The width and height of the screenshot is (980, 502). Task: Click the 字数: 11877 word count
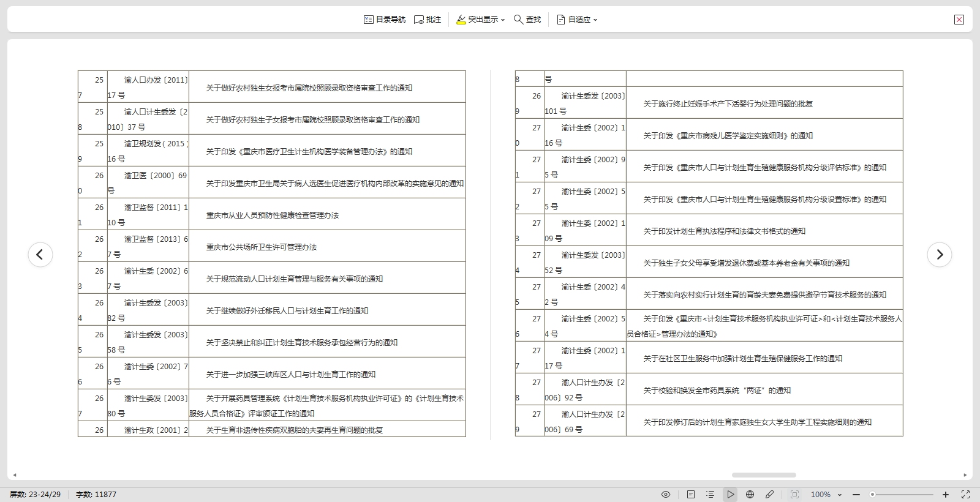click(x=96, y=495)
